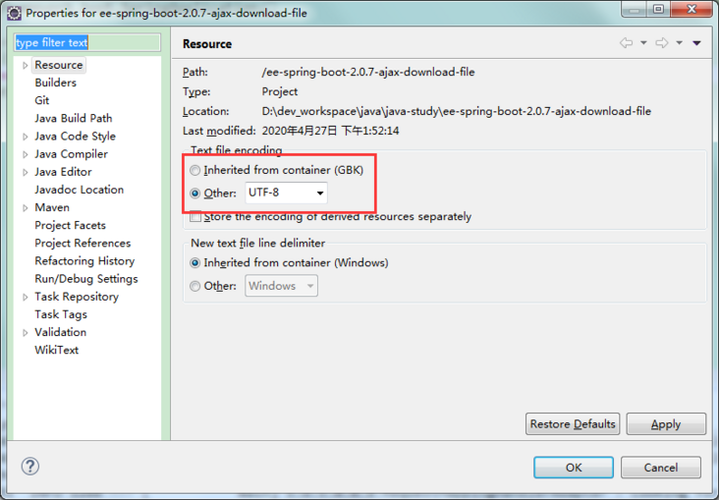719x500 pixels.
Task: Click the forward navigation arrow icon
Action: [662, 43]
